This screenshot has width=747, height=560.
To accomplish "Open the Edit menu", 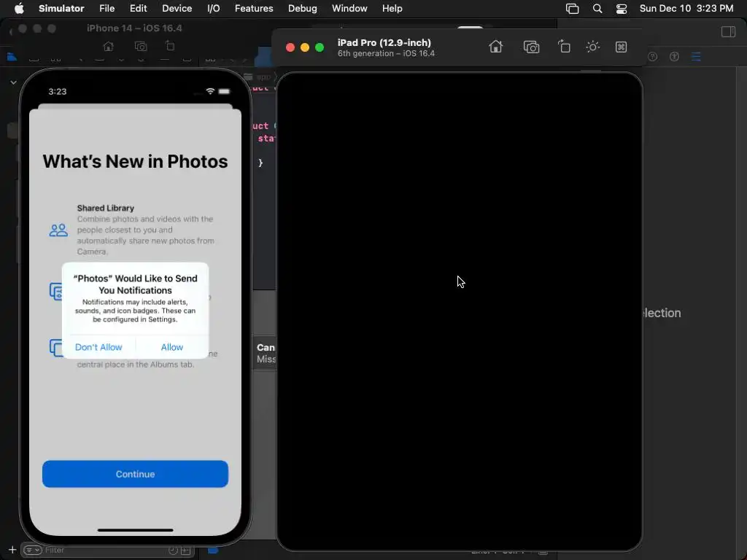I will (x=138, y=9).
